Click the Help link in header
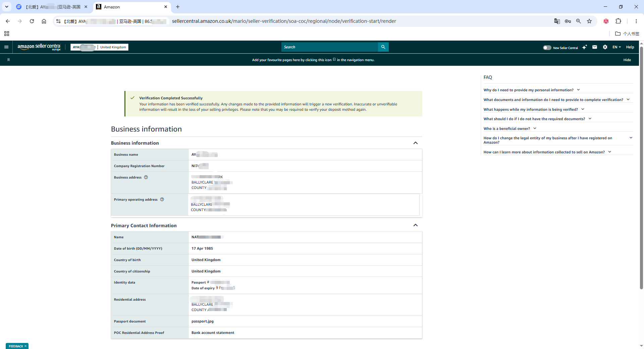The height and width of the screenshot is (349, 644). [630, 47]
